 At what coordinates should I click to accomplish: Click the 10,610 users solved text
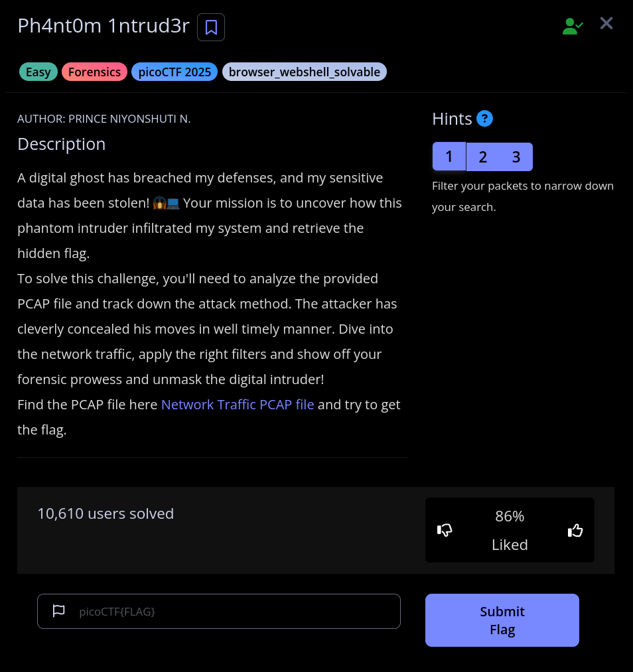click(105, 513)
